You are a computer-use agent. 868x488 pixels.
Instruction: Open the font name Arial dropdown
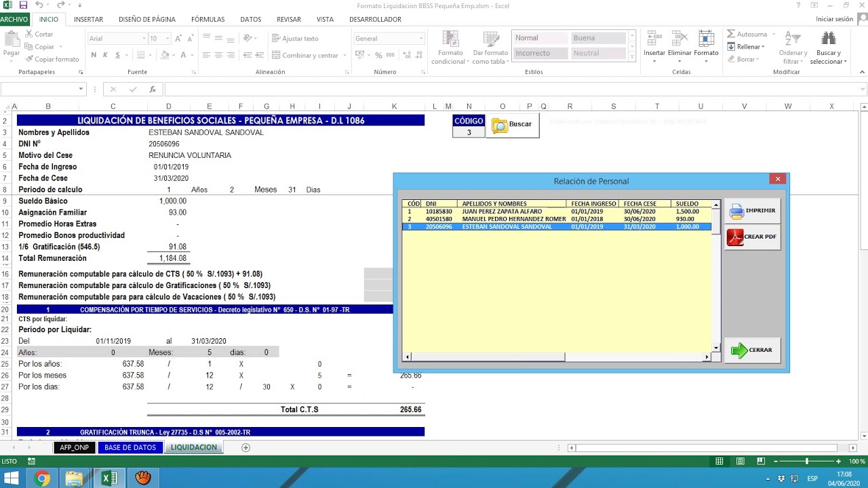pos(143,39)
